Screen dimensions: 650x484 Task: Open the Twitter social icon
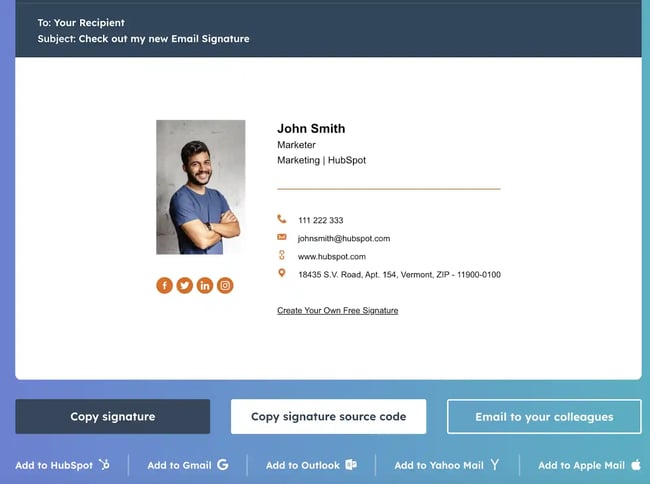click(185, 285)
